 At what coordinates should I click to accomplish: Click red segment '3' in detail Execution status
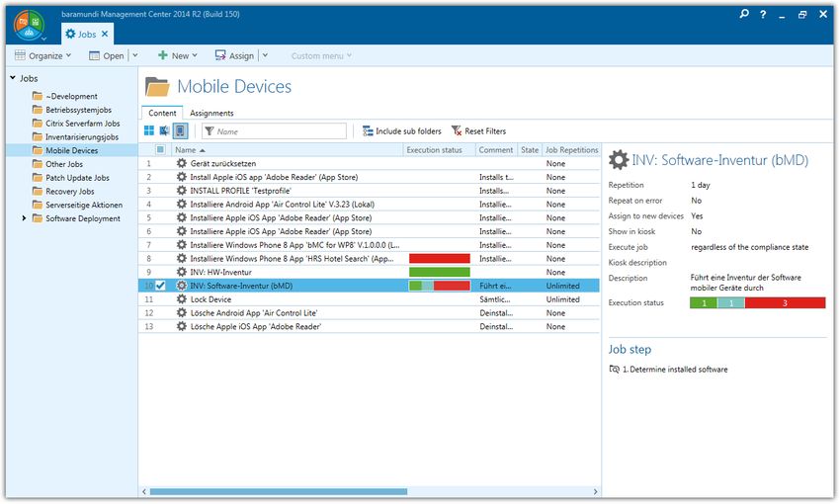point(785,303)
